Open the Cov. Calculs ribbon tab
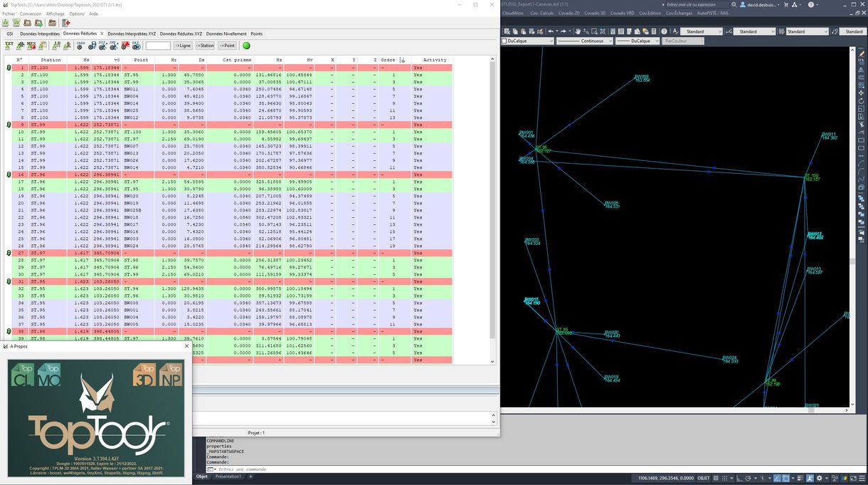Screen dimensions: 868x485 coord(542,13)
